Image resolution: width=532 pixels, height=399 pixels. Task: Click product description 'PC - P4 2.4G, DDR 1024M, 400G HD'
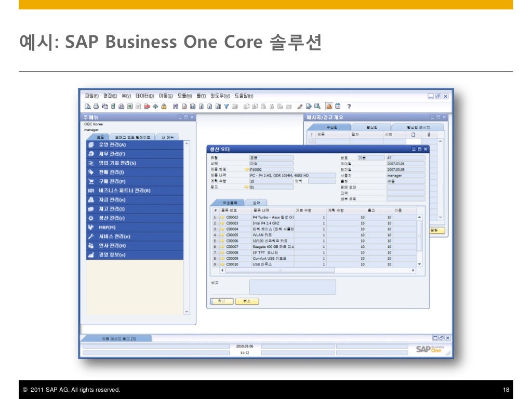click(x=292, y=176)
